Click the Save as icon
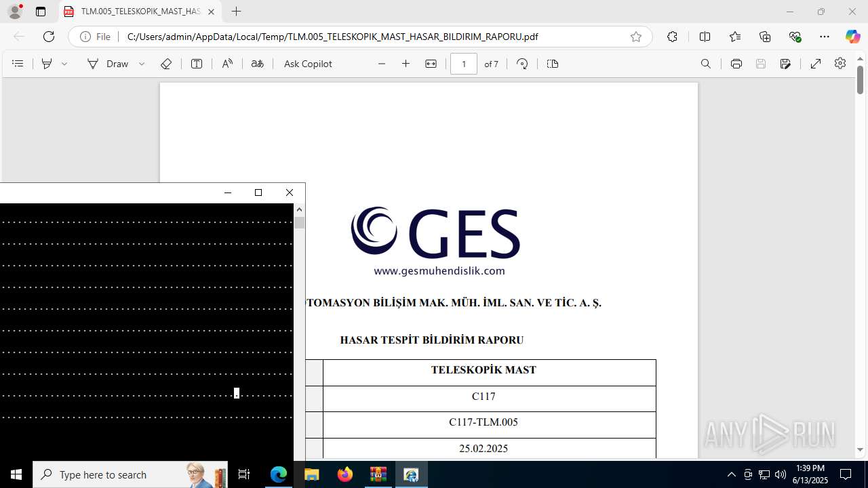868x488 pixels. point(785,64)
